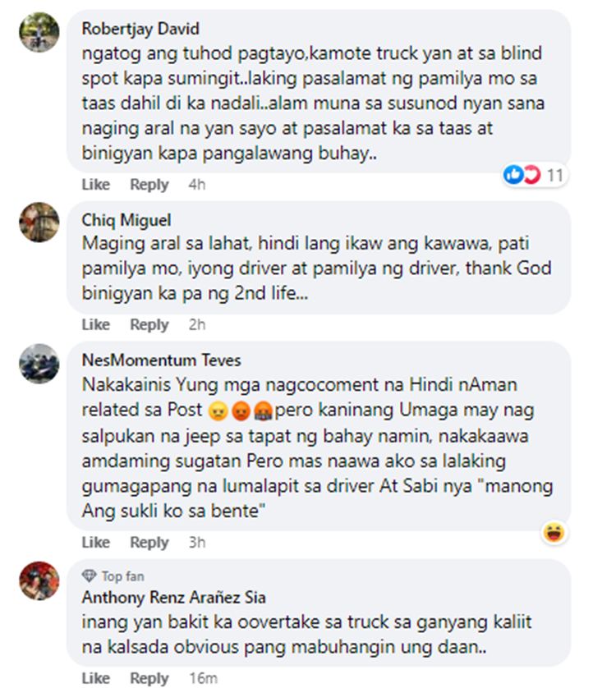
Task: Like Anthony Renz Arañez Sia's comment
Action: click(96, 678)
